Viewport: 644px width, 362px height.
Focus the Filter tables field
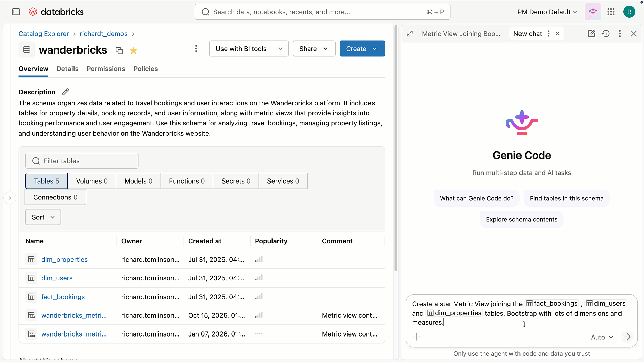(82, 161)
